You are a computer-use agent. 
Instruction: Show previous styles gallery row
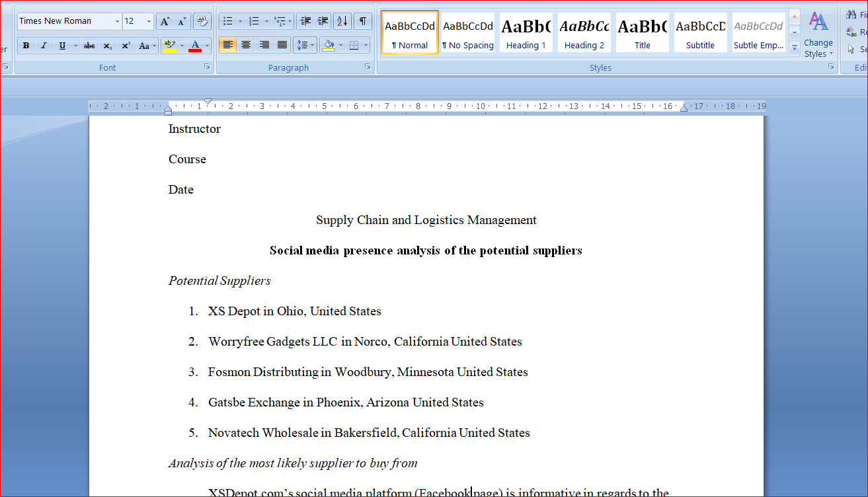coord(795,17)
